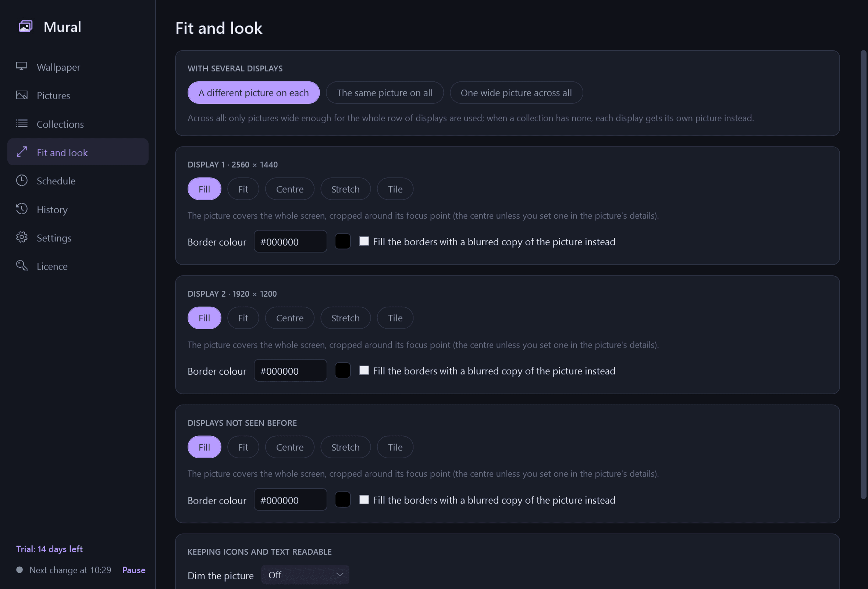Click the Mural logo icon
Image resolution: width=868 pixels, height=589 pixels.
25,27
